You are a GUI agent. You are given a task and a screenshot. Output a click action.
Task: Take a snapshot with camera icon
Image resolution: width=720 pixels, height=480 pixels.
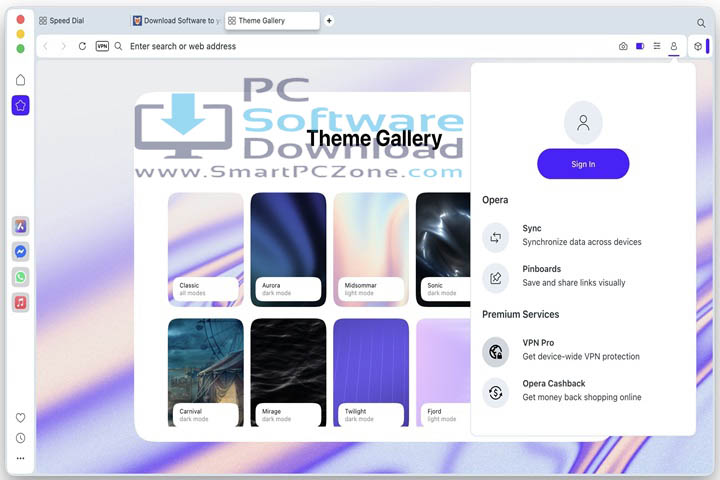(x=623, y=46)
